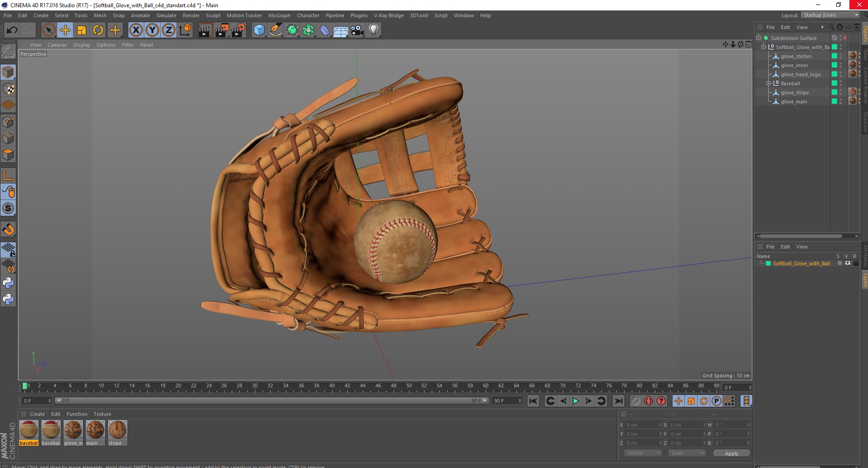Viewport: 868px width, 468px height.
Task: Activate the Rotate tool
Action: click(98, 30)
